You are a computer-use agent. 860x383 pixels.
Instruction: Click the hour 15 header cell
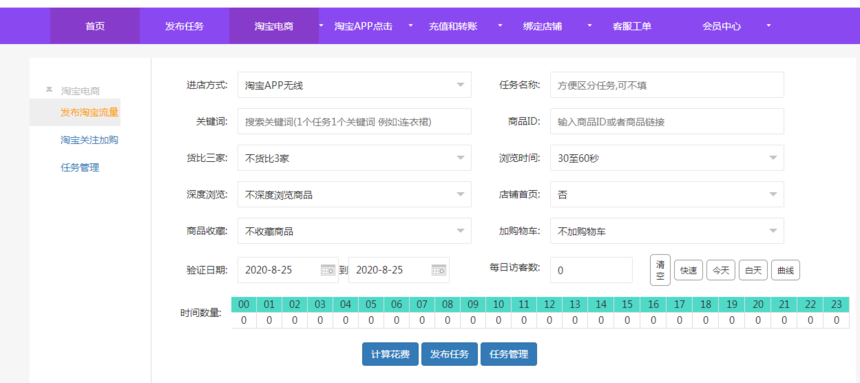[x=627, y=305]
